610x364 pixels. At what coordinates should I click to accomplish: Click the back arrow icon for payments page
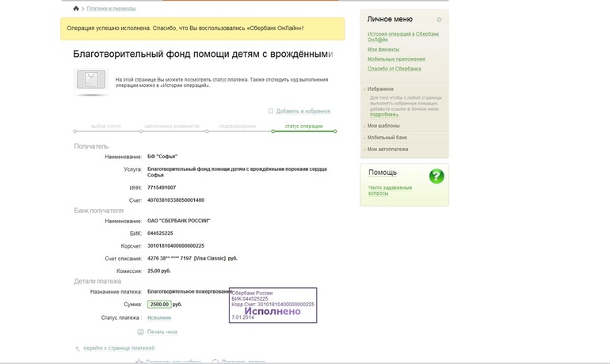point(78,348)
